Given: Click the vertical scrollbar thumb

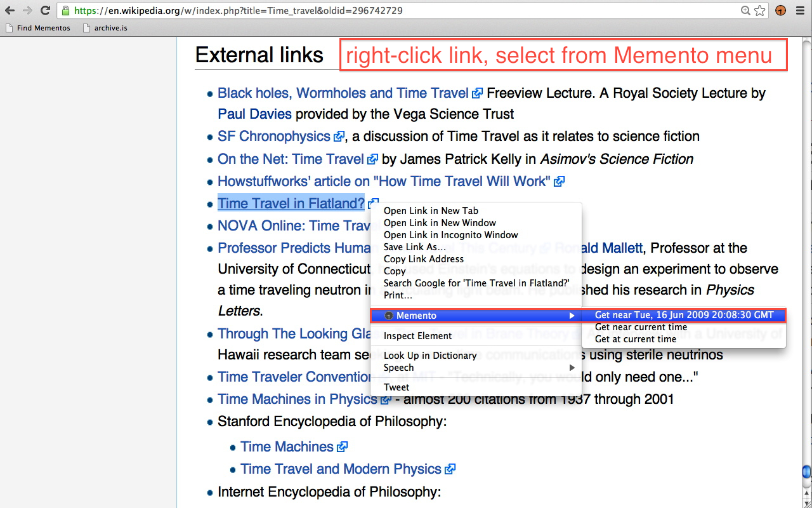Looking at the screenshot, I should (x=806, y=471).
